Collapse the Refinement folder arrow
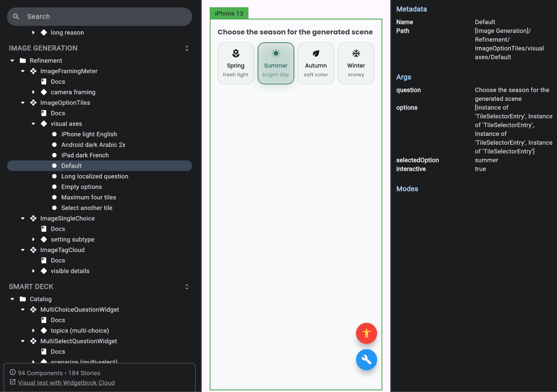Image resolution: width=557 pixels, height=392 pixels. pyautogui.click(x=12, y=60)
